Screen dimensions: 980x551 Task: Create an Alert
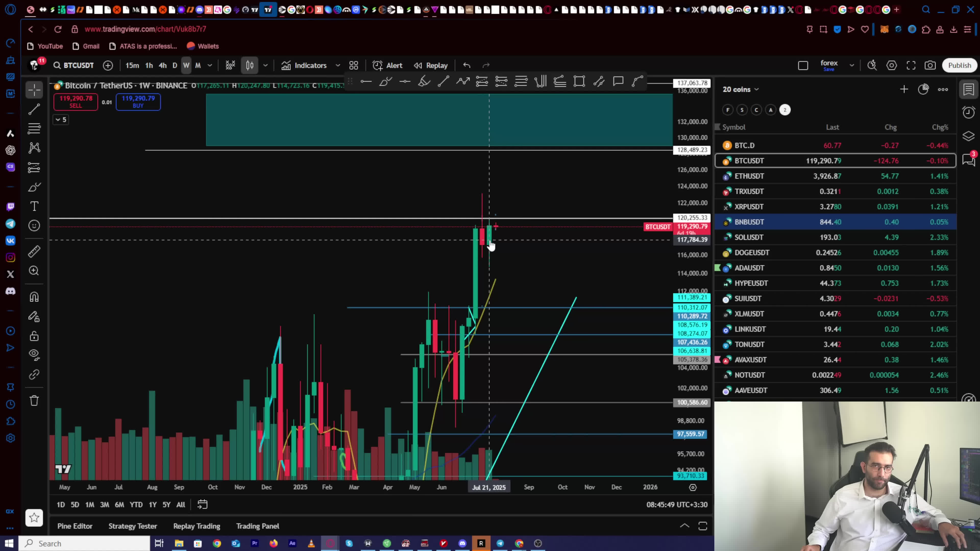387,65
